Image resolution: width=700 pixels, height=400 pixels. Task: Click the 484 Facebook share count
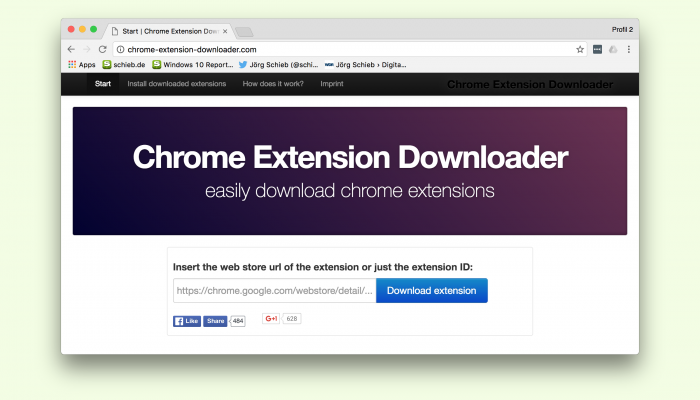coord(238,321)
